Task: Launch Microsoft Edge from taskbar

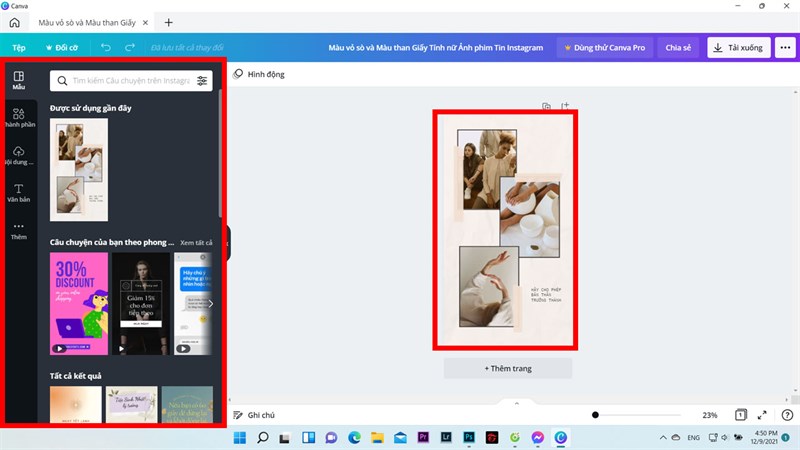Action: tap(354, 437)
